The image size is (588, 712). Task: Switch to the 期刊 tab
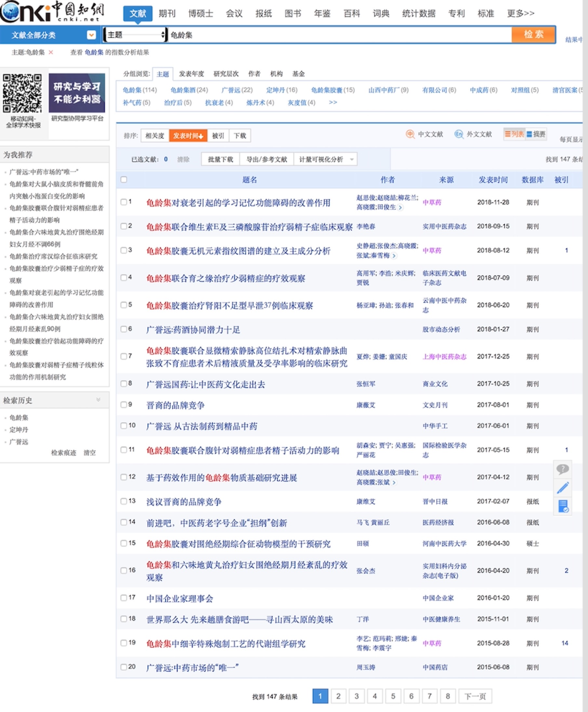pos(167,14)
